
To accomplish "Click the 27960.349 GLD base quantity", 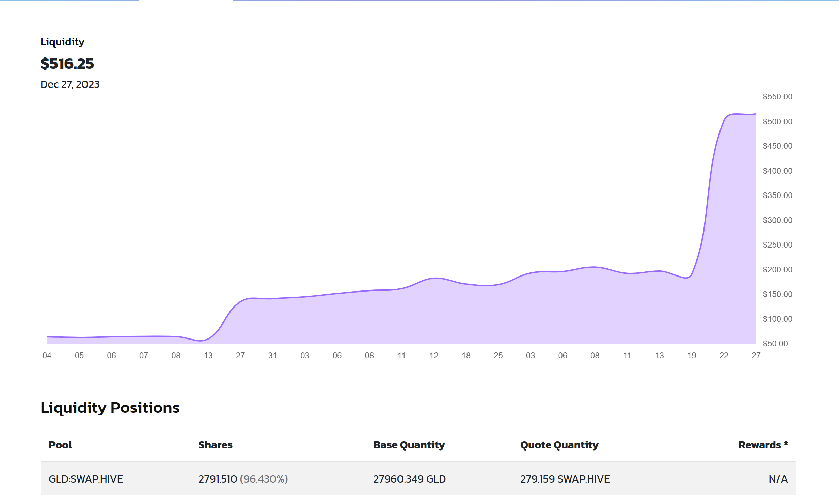I will coord(409,479).
